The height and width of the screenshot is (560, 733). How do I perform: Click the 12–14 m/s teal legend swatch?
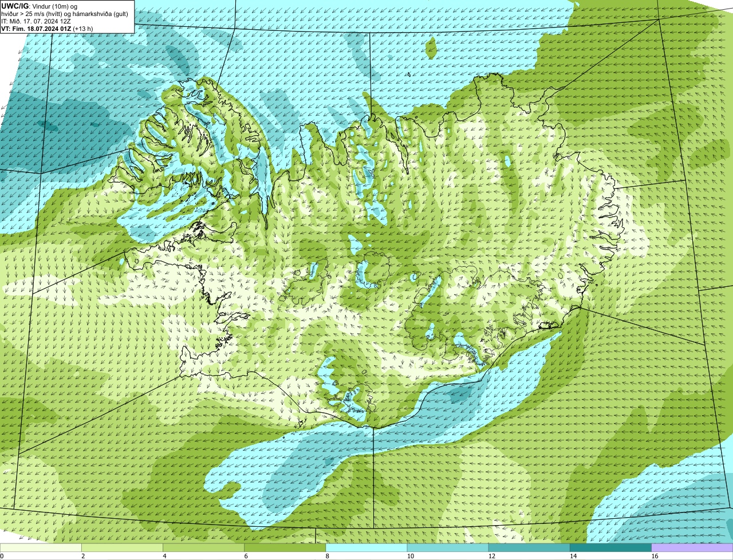tap(529, 547)
